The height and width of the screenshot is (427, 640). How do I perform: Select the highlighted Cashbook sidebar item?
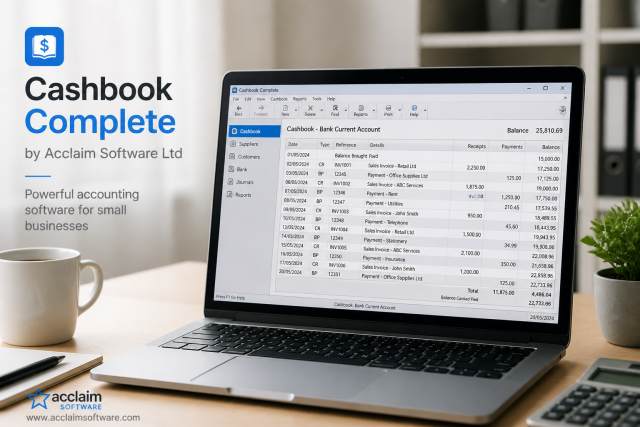[255, 131]
